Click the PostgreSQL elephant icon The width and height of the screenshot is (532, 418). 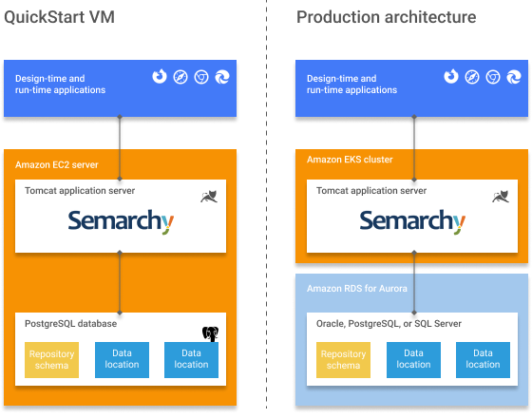coord(210,333)
